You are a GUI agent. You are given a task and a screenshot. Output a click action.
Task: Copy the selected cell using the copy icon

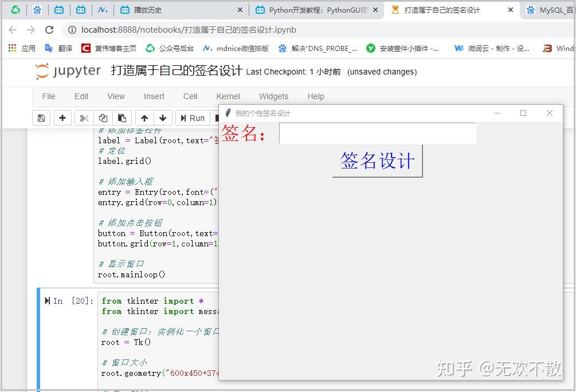pos(103,117)
